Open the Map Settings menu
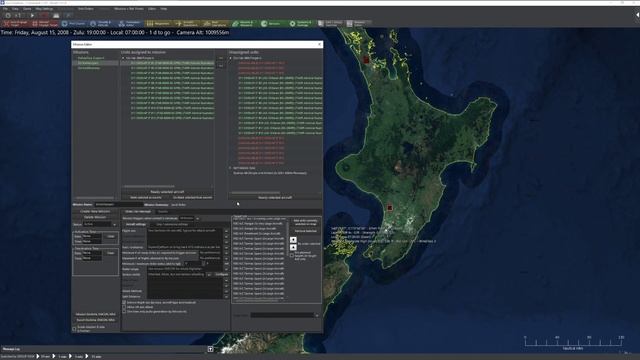Screen dimensions: 640x360 (x=44, y=9)
